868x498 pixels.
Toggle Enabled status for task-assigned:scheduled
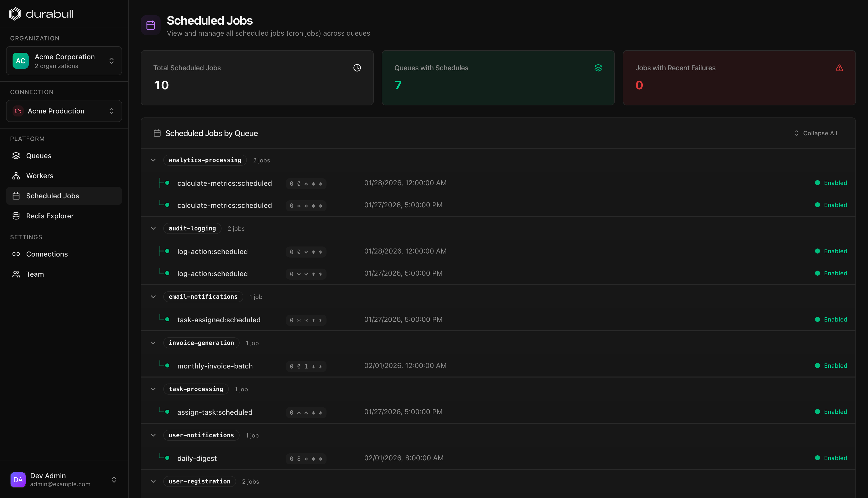point(831,320)
